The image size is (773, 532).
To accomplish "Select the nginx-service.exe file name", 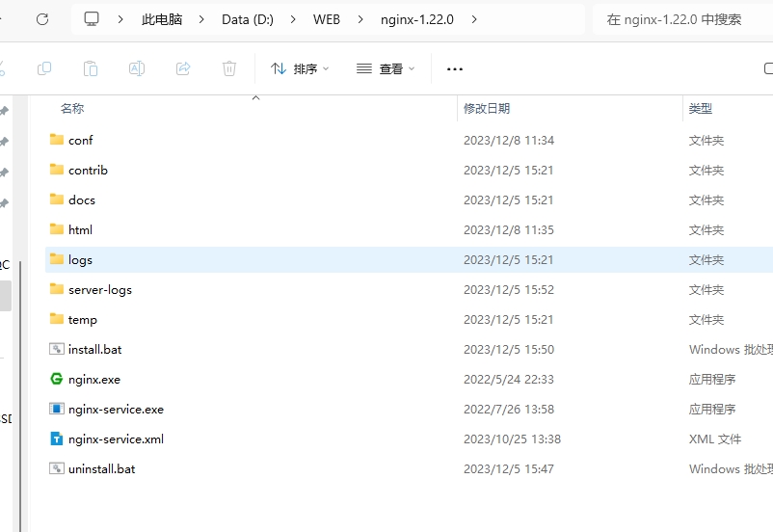I will (x=116, y=410).
